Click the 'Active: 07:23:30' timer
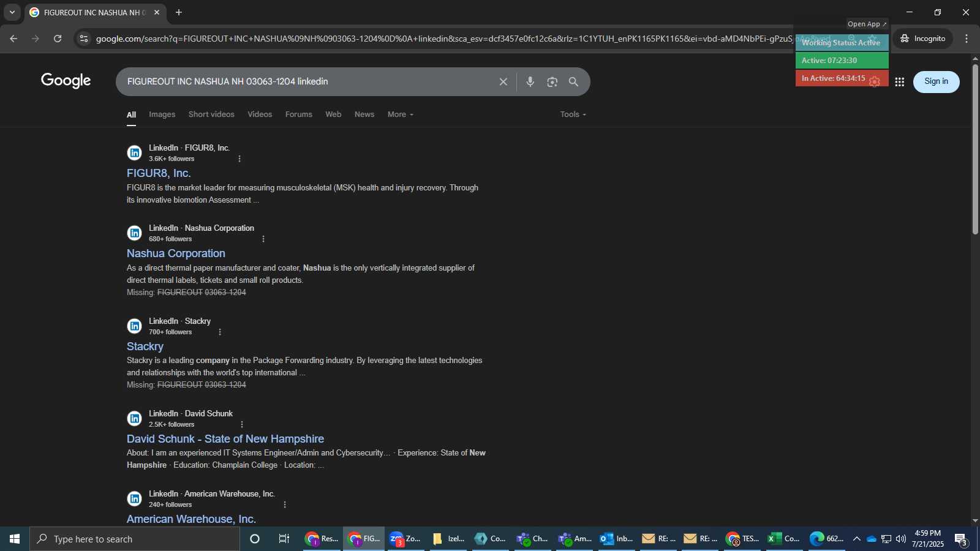This screenshot has height=551, width=980. [x=842, y=60]
